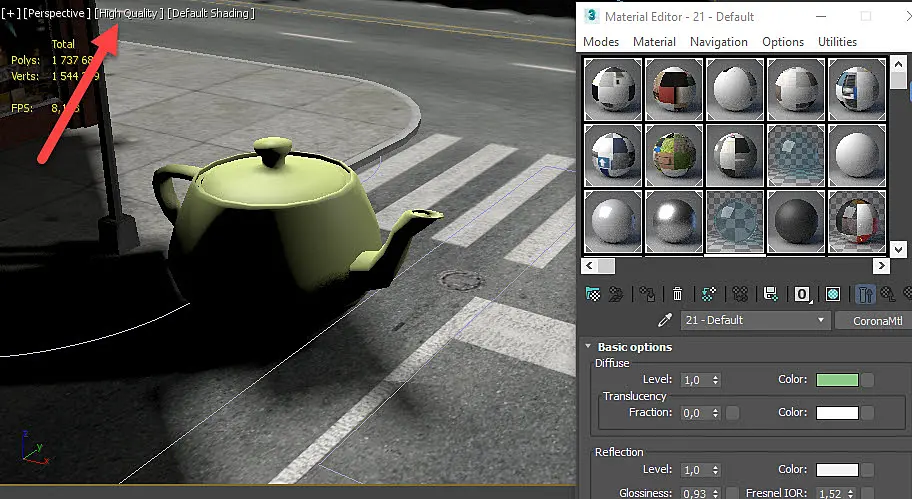Click the Diffuse Level value field
This screenshot has height=499, width=912.
[696, 380]
